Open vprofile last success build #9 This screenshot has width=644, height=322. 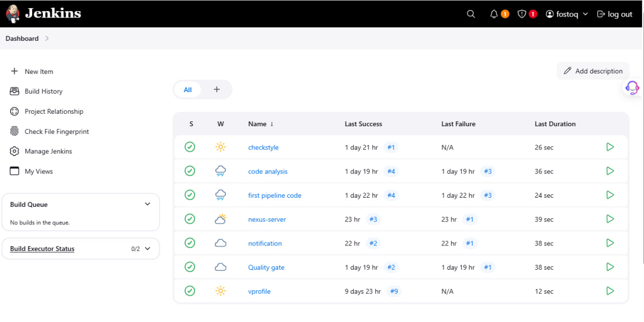(394, 291)
